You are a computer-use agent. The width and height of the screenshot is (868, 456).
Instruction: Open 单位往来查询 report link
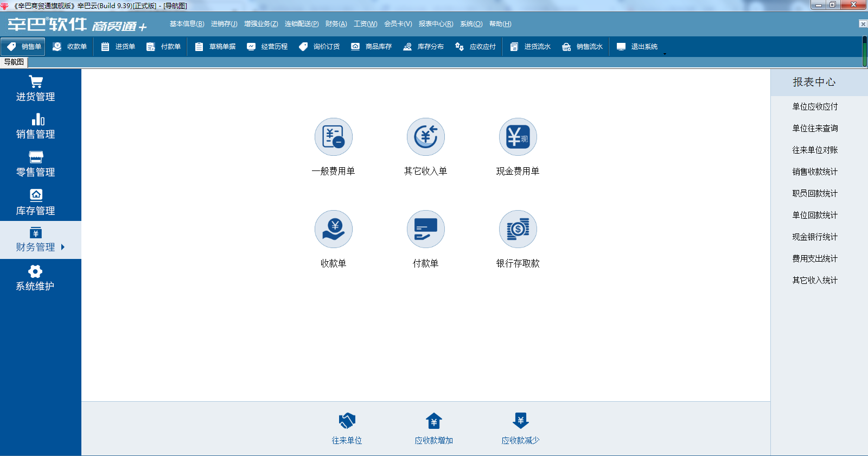[x=815, y=128]
